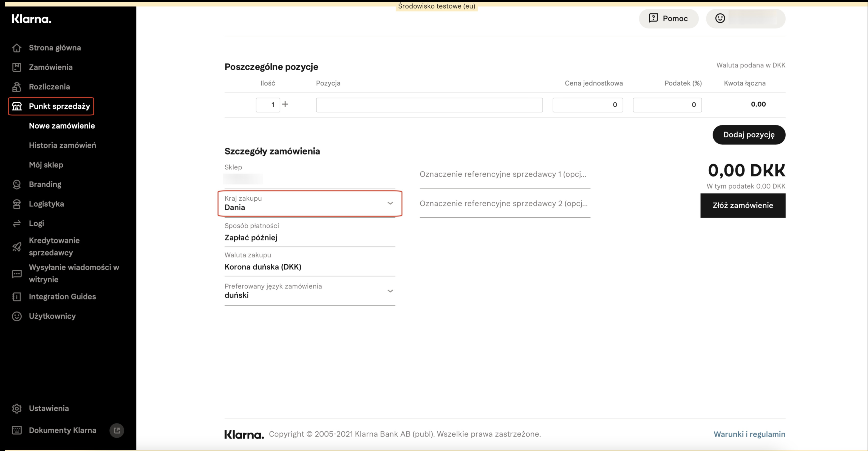
Task: Expand Preferowany język zamówienia dropdown
Action: (x=390, y=291)
